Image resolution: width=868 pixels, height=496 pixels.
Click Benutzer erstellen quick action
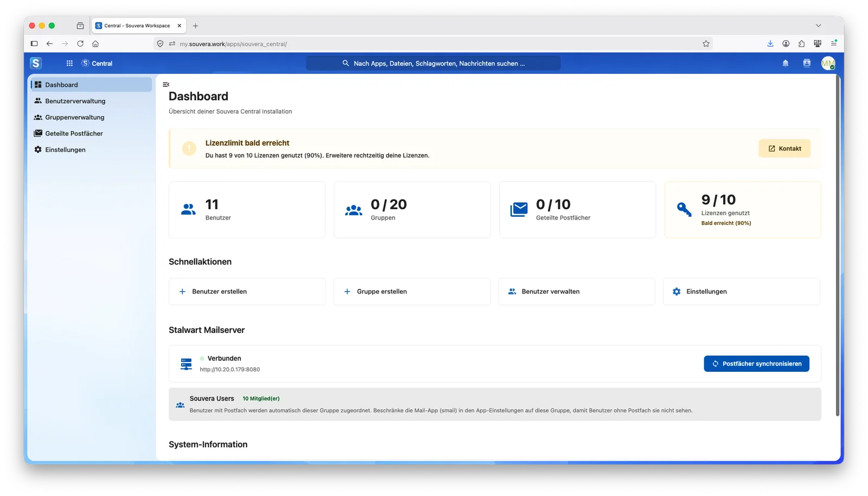coord(247,292)
